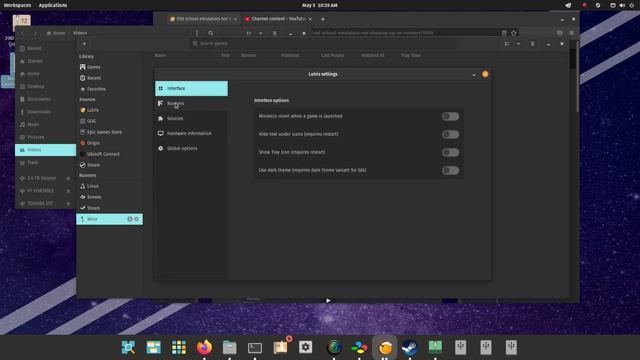Sort by the Name column header
640x360 pixels.
(x=160, y=56)
